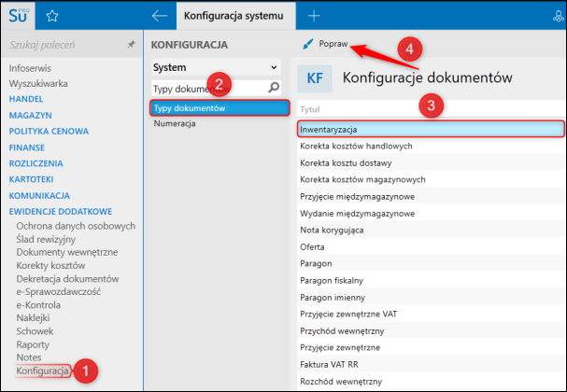Viewport: 567px width, 392px height.
Task: Select Paragon imienny row
Action: [431, 298]
